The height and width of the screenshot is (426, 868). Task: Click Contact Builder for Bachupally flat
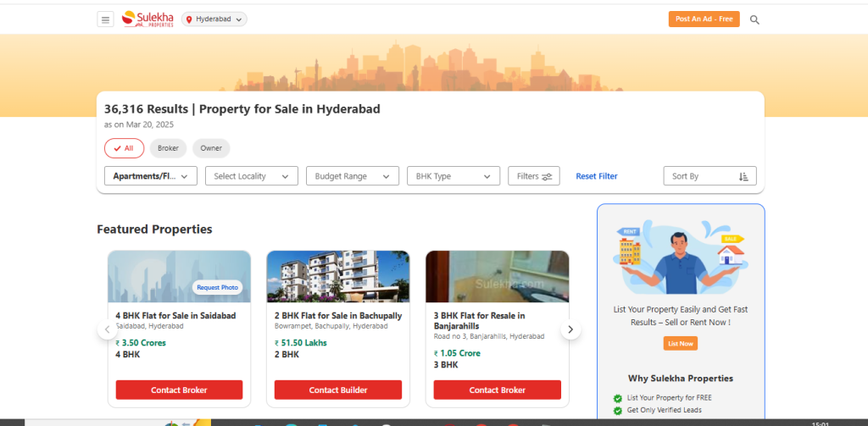click(337, 390)
